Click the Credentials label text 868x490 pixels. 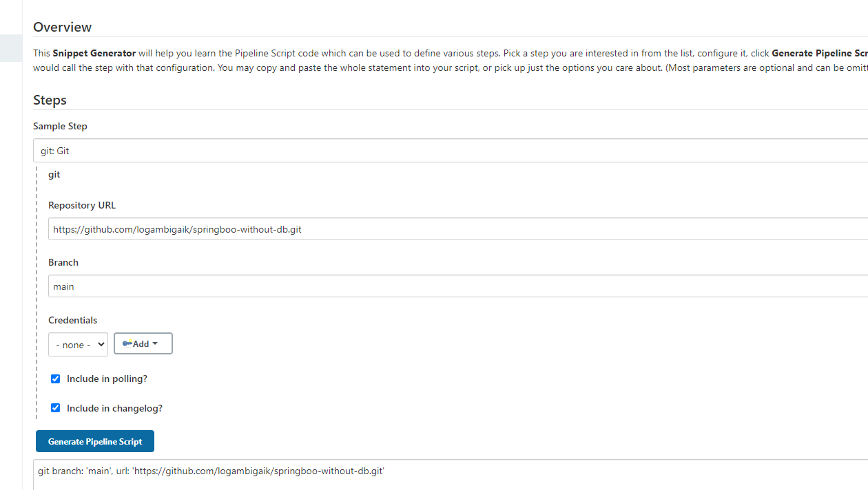pyautogui.click(x=72, y=320)
